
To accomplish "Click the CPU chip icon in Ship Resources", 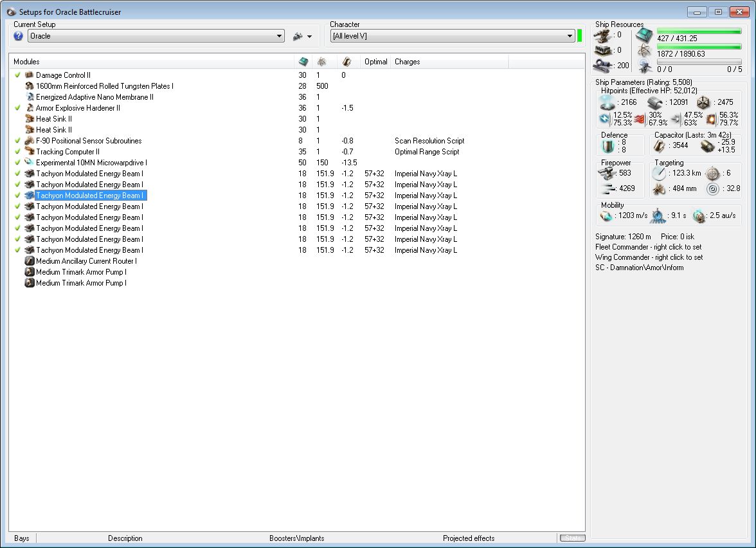I will point(644,35).
